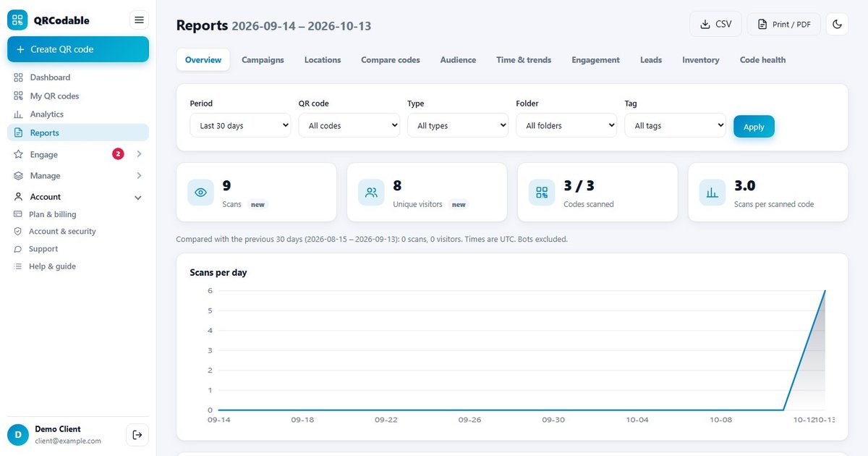Click the Analytics bar chart icon
Viewport: 868px width, 456px height.
click(x=18, y=114)
